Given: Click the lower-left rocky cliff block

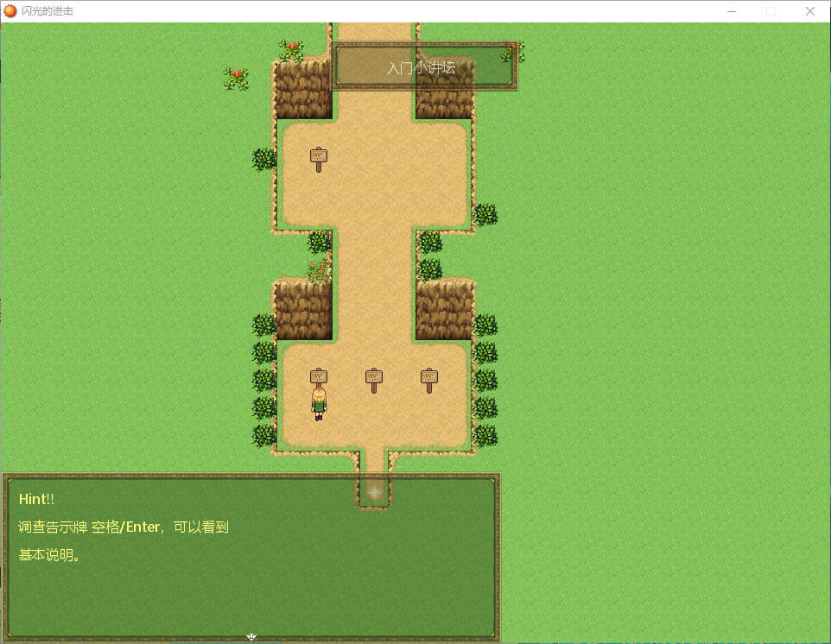Looking at the screenshot, I should click(303, 311).
